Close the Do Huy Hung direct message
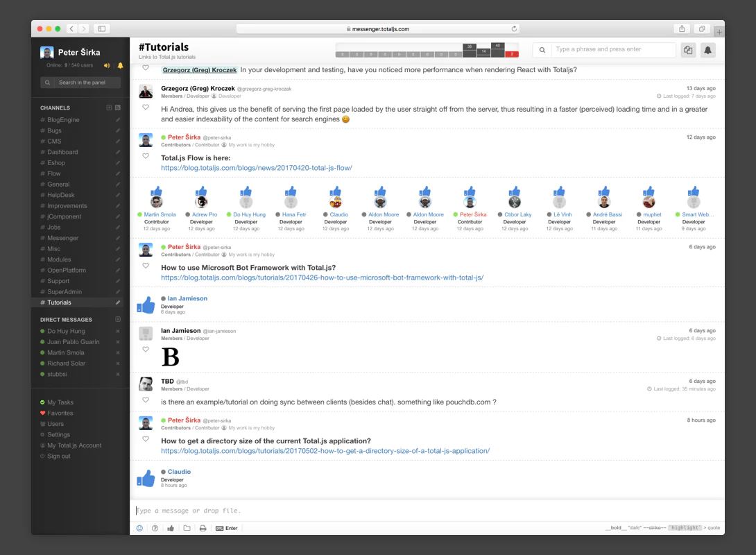The width and height of the screenshot is (756, 555). click(118, 331)
